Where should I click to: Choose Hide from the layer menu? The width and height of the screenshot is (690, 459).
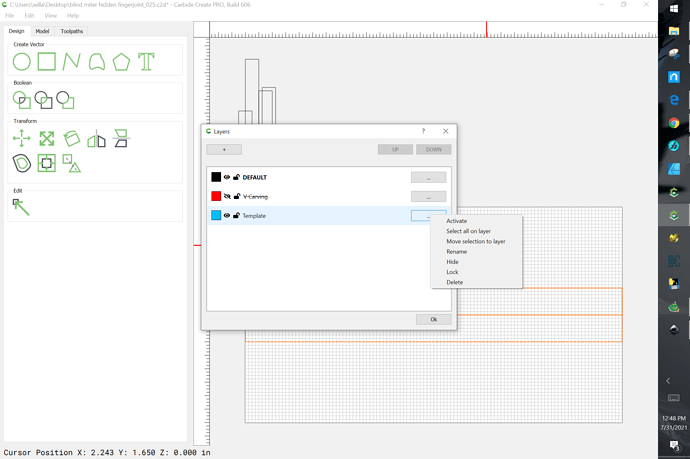point(452,262)
